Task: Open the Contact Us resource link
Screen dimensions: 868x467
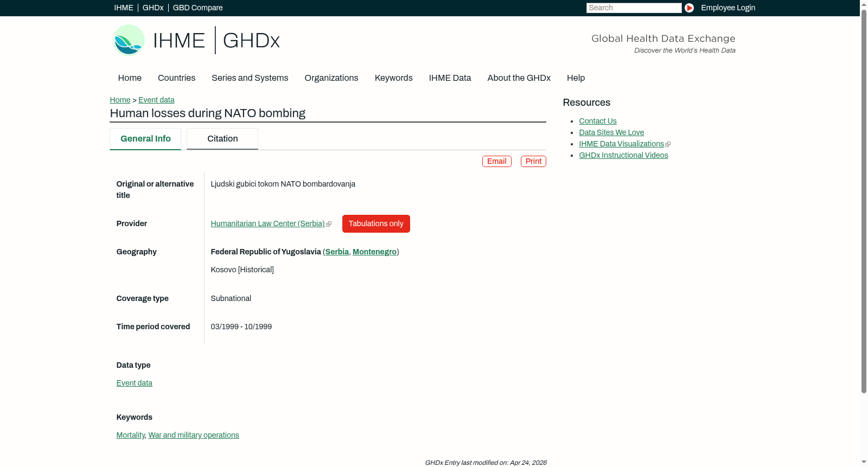Action: [x=598, y=121]
